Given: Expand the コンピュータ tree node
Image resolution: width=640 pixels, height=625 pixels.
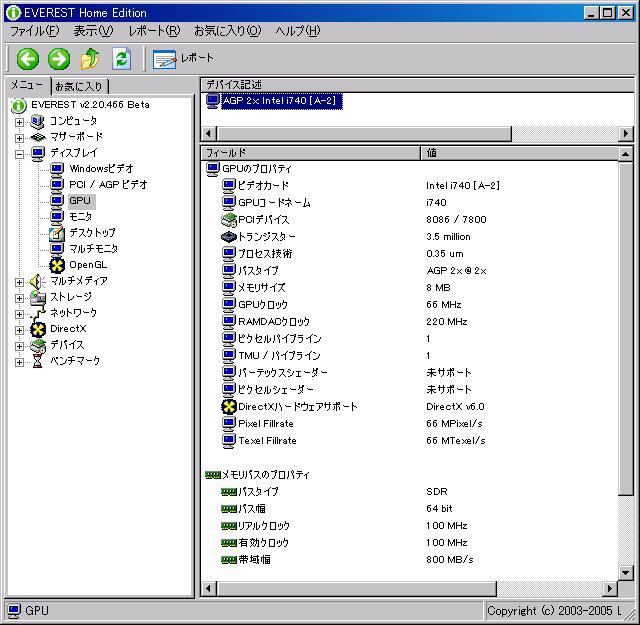Looking at the screenshot, I should [x=19, y=122].
